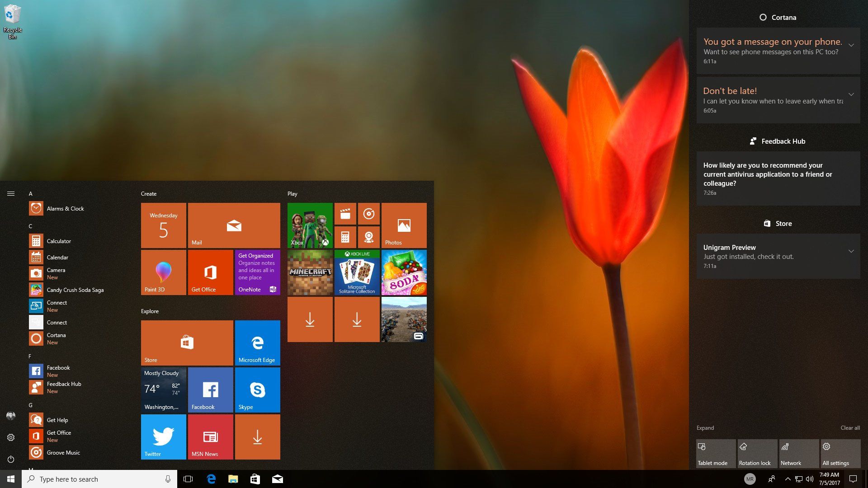
Task: Open the MSN News tile
Action: 211,437
